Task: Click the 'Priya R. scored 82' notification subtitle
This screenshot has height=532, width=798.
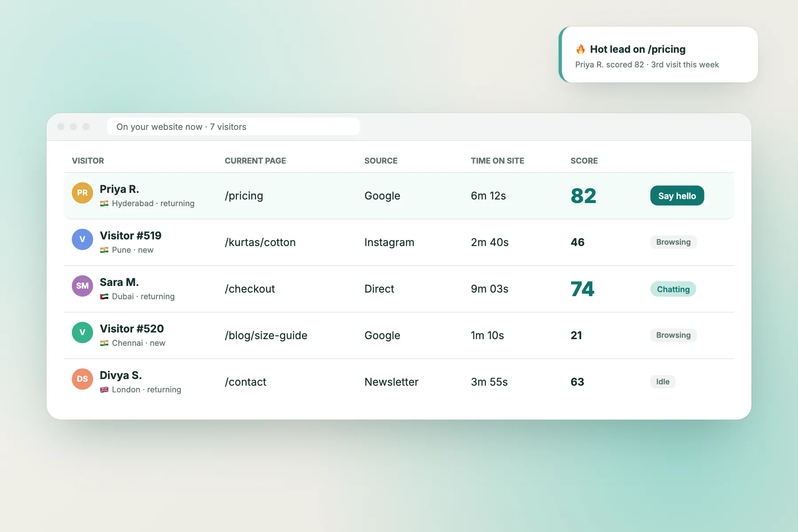Action: click(647, 65)
